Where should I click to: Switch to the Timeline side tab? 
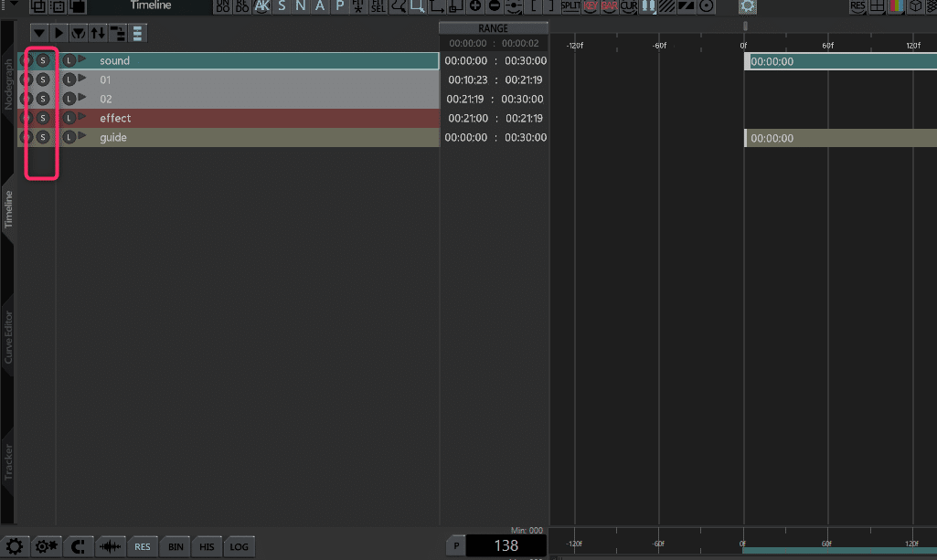pos(8,209)
